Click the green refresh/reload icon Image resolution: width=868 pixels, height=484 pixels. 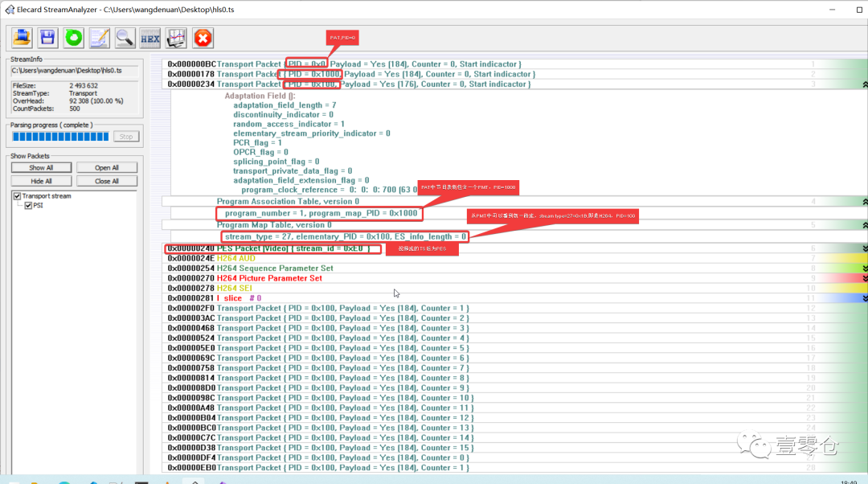(x=73, y=38)
